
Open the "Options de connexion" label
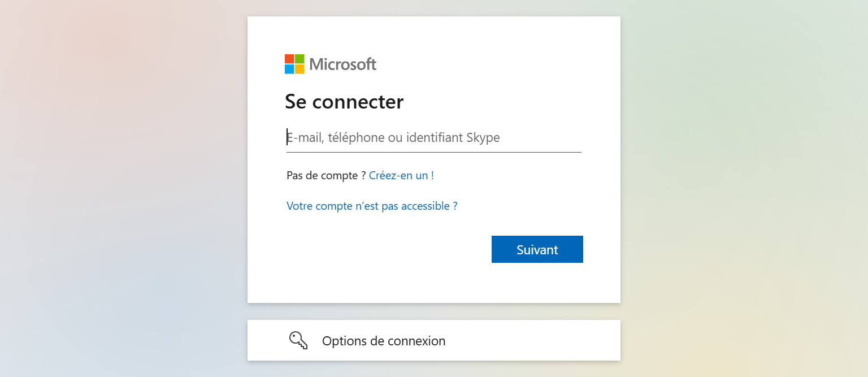(384, 341)
